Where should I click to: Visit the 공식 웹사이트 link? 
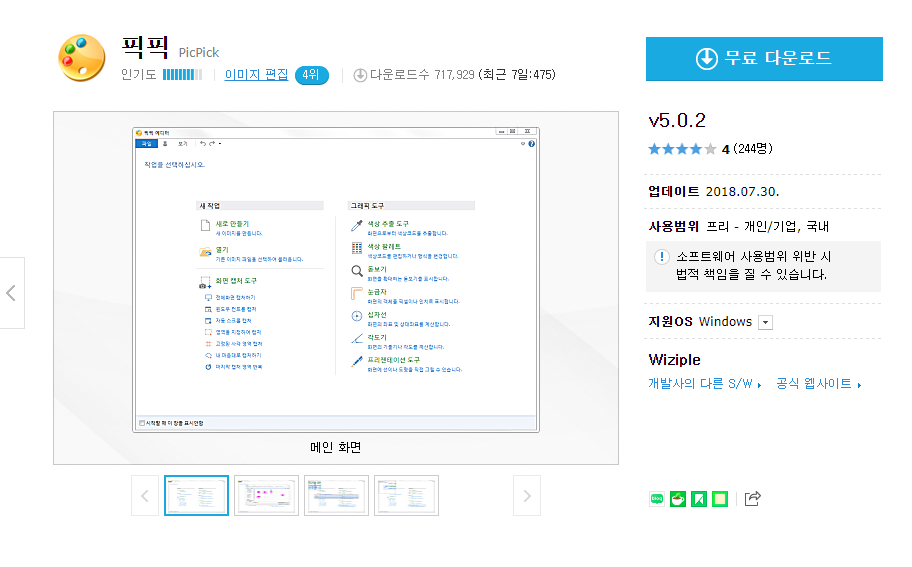point(818,384)
